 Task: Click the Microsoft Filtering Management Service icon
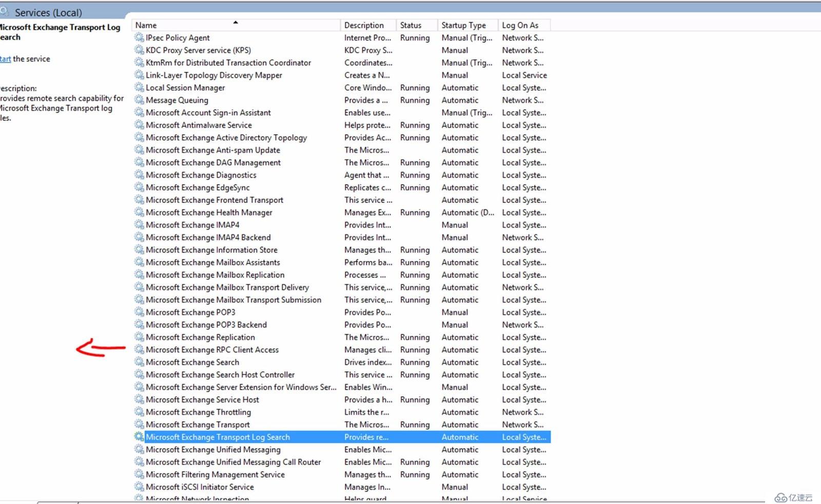point(139,474)
